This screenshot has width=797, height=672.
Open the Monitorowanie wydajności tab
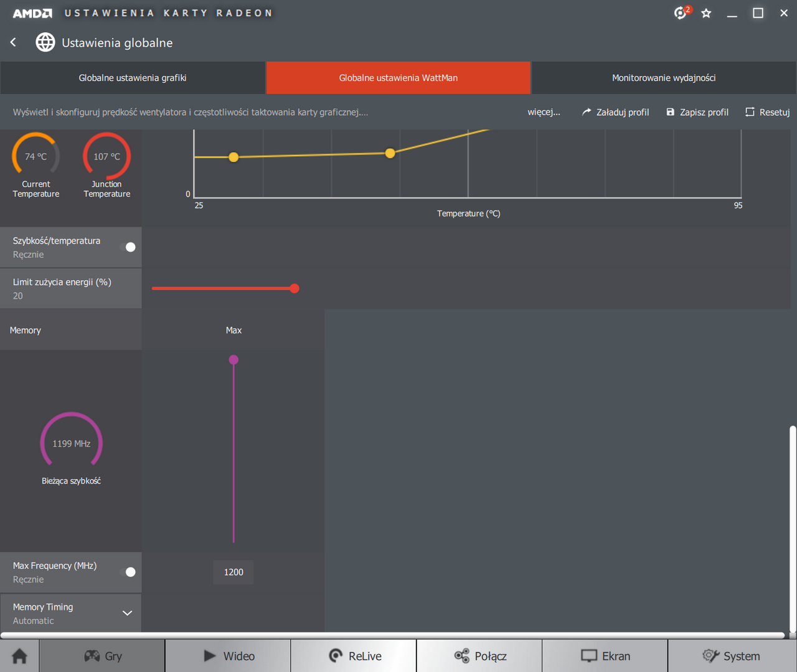[x=664, y=78]
